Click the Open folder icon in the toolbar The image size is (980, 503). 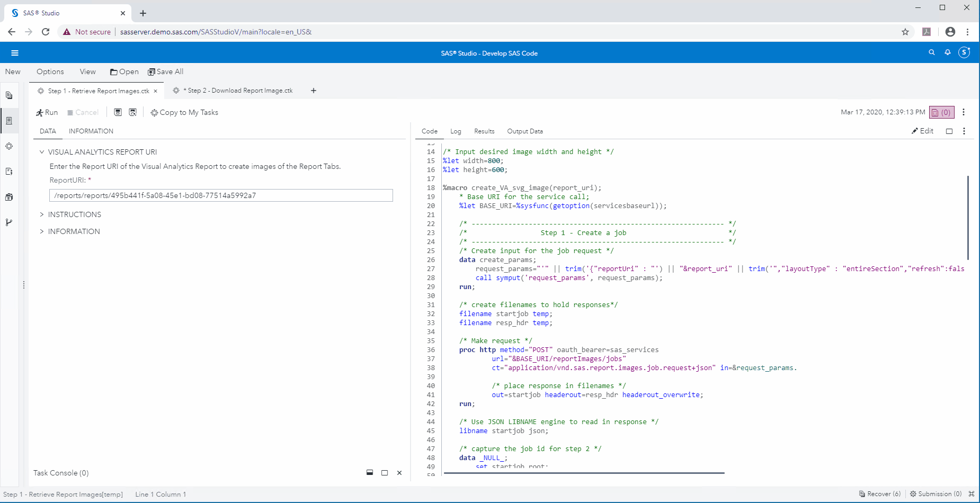click(x=113, y=71)
